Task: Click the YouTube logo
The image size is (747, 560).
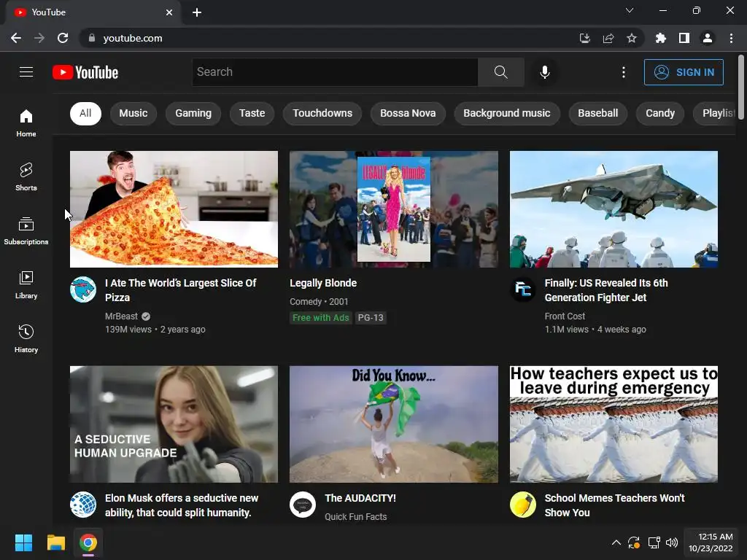Action: 85,72
